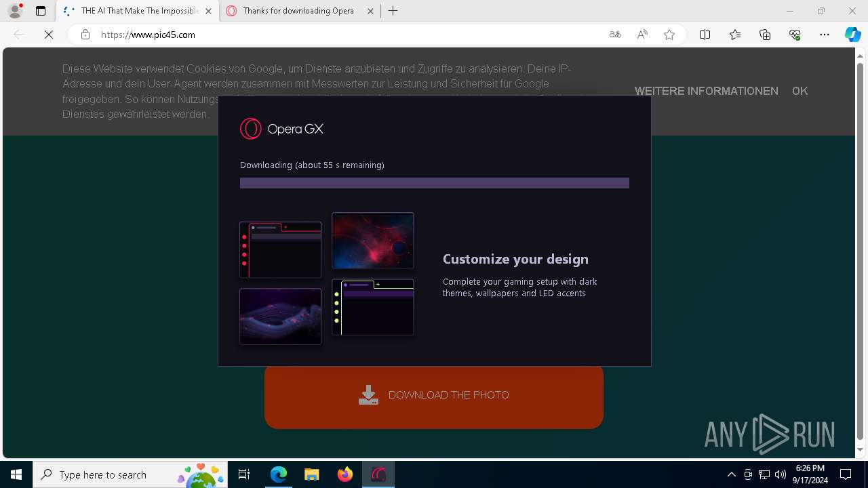The width and height of the screenshot is (868, 488).
Task: Open the Edge profile icon
Action: tap(15, 11)
